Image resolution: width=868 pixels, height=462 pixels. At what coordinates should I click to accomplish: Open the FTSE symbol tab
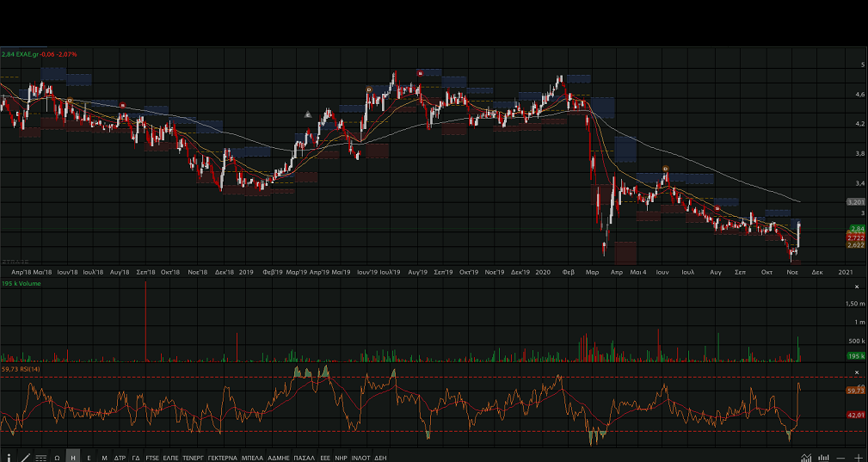[152, 458]
